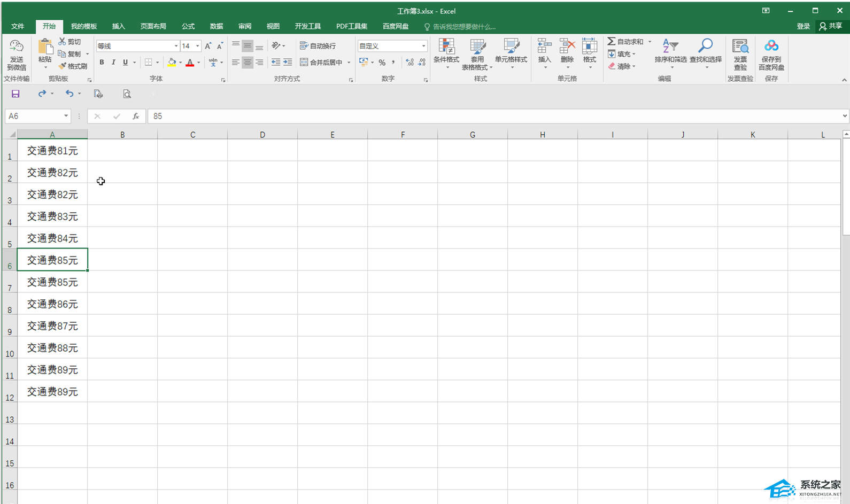Click the 共享 share button
Viewport: 850px width, 504px height.
tap(831, 26)
